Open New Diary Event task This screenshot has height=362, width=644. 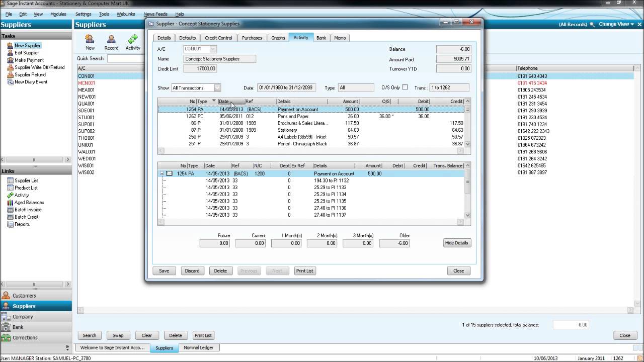pyautogui.click(x=31, y=82)
